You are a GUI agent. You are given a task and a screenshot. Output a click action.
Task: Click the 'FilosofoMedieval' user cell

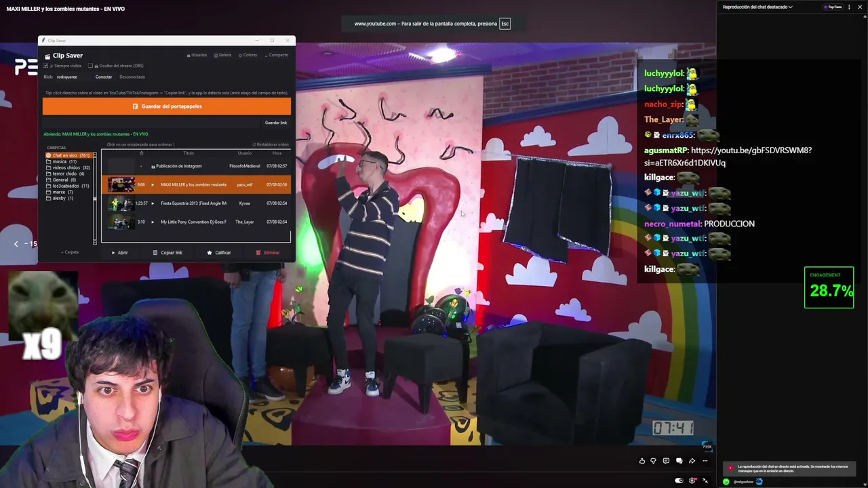pos(245,166)
